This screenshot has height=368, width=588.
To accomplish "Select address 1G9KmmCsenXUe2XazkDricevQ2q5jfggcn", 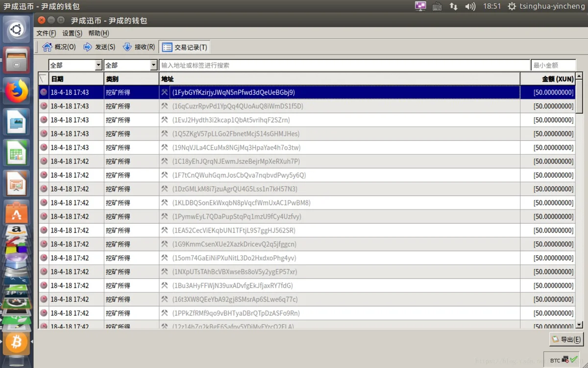I will tap(234, 244).
